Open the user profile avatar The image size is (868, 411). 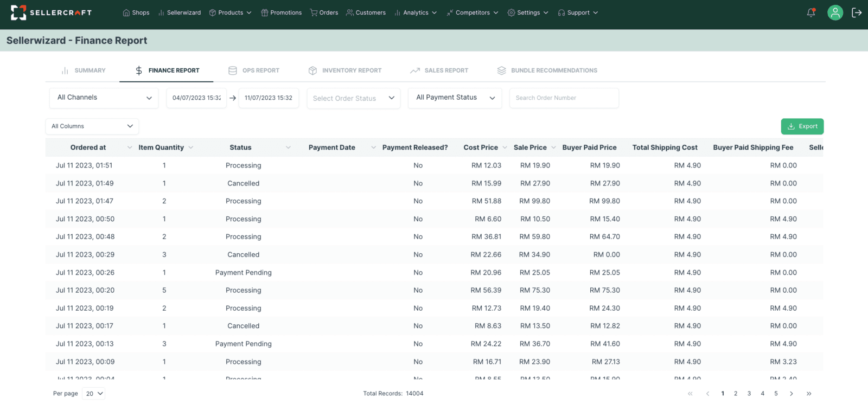835,12
